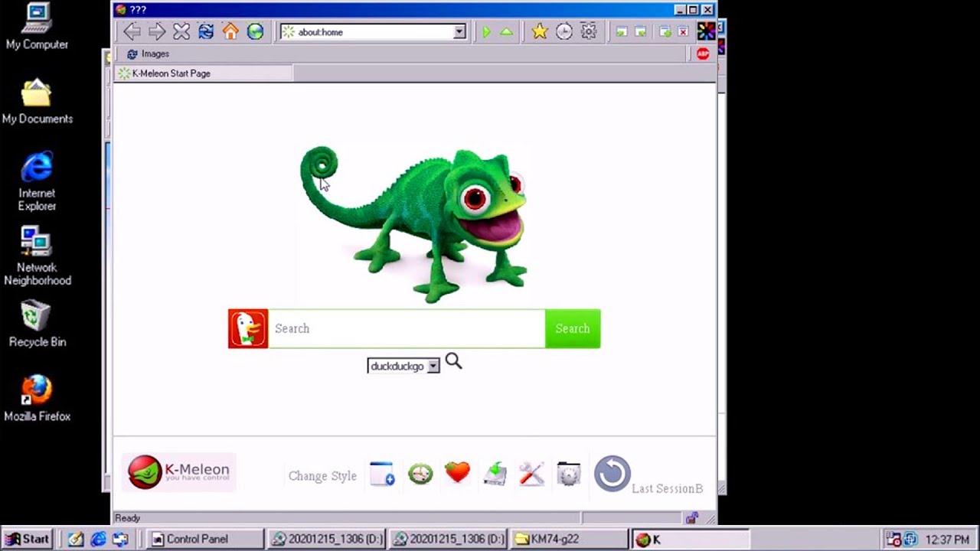Click the new window icon with the blue plus
This screenshot has width=980, height=551.
click(382, 474)
